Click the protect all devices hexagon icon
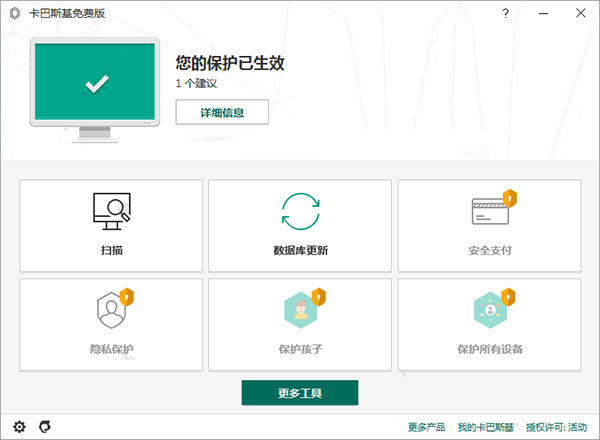This screenshot has width=600, height=440. tap(488, 310)
